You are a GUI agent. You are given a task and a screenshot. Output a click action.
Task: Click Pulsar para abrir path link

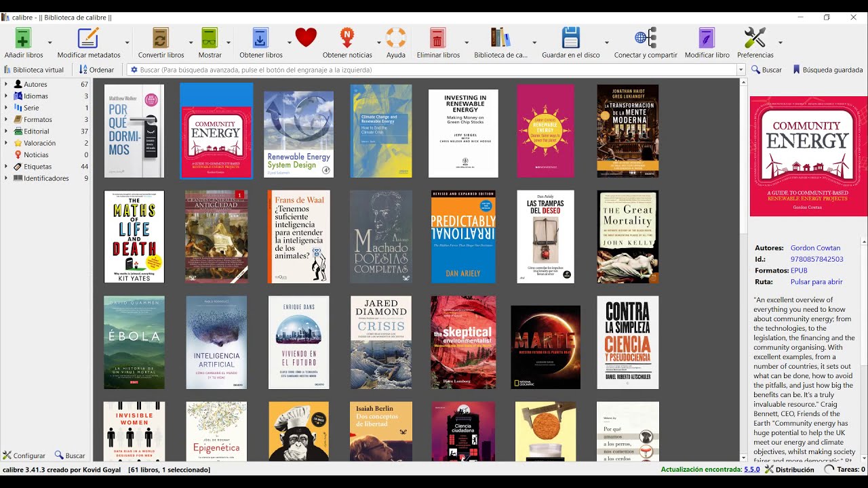click(816, 281)
